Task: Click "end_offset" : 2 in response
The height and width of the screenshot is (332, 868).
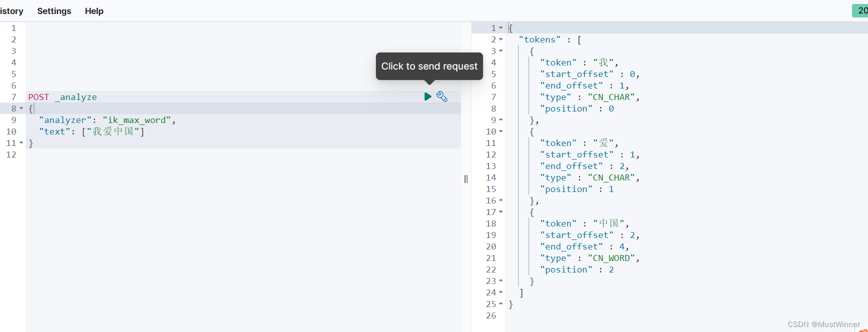Action: (x=584, y=166)
